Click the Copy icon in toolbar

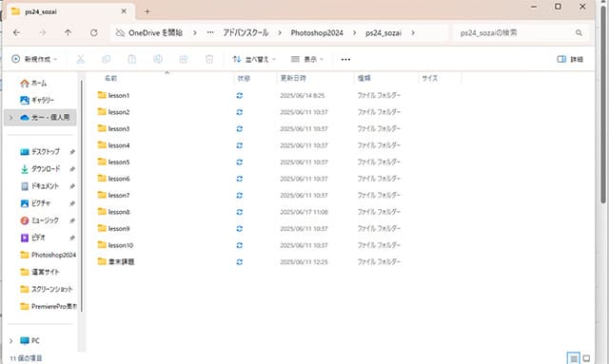[106, 59]
